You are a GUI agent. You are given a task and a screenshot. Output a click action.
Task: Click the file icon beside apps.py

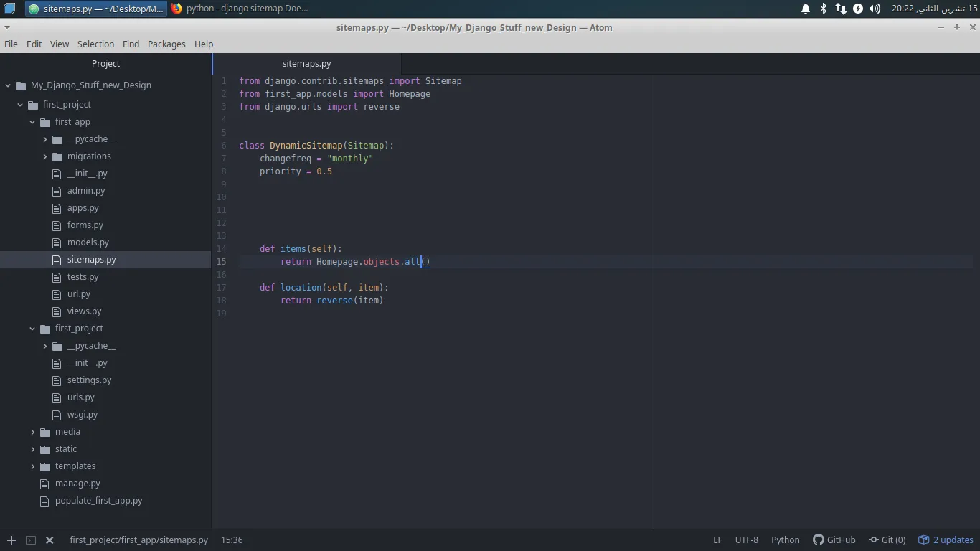(x=57, y=208)
